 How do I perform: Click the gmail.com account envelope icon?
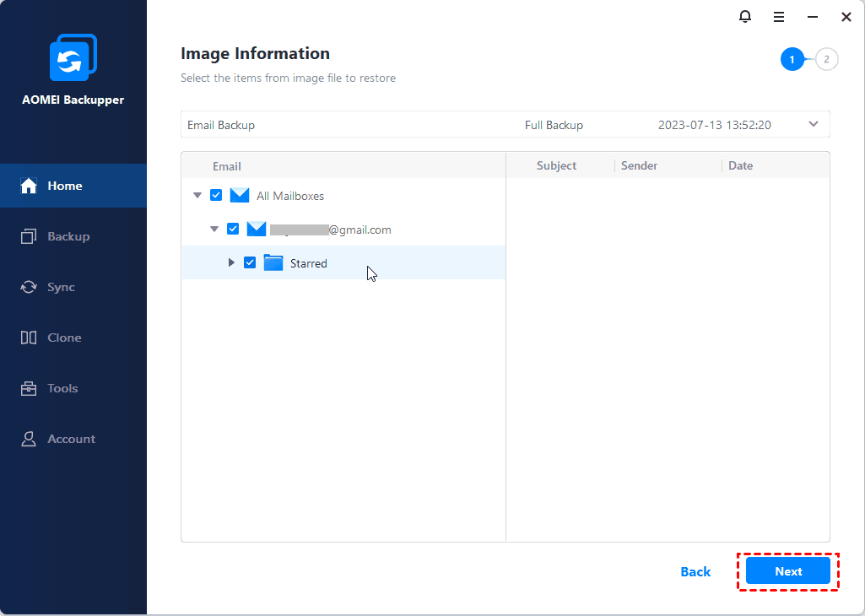tap(257, 229)
